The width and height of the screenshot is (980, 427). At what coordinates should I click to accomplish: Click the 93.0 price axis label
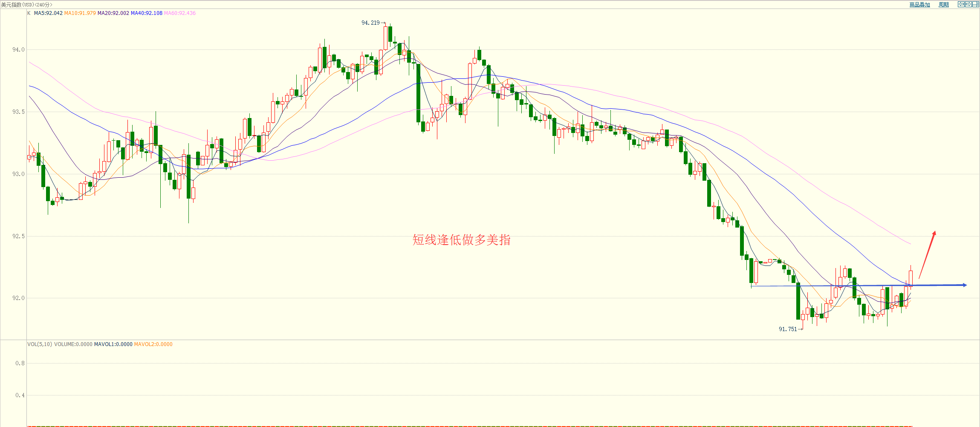point(19,174)
